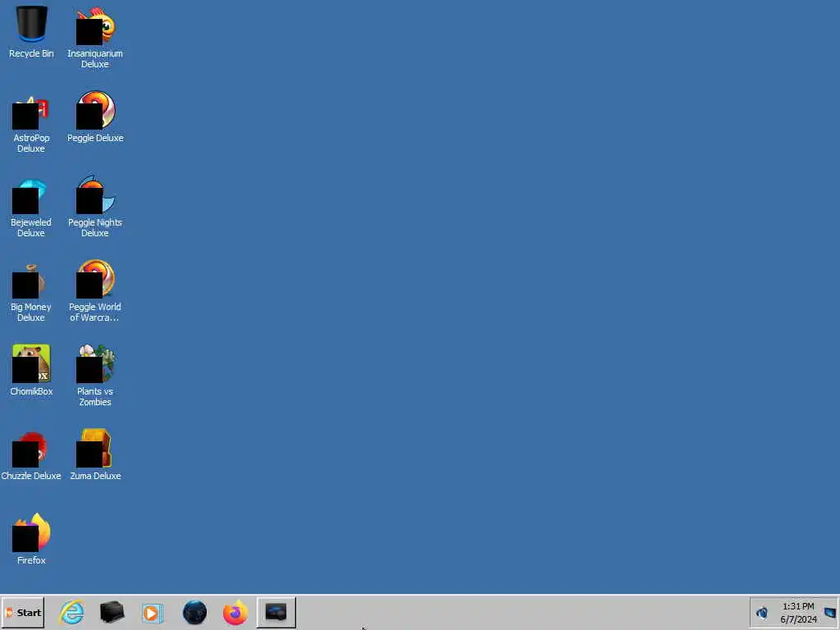Open the Start menu
840x630 pixels.
(23, 612)
